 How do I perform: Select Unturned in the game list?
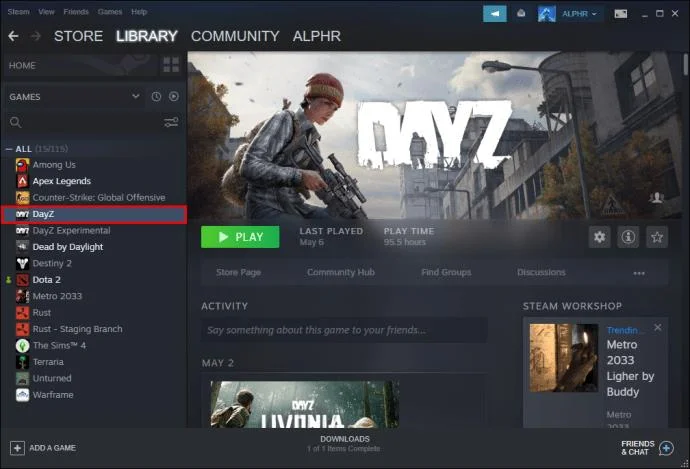point(94,378)
